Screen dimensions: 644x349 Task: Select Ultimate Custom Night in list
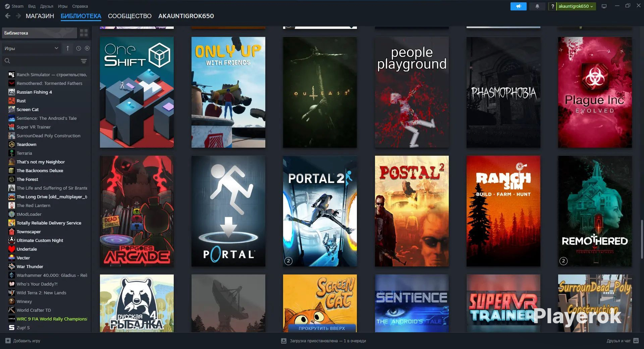[x=40, y=240]
